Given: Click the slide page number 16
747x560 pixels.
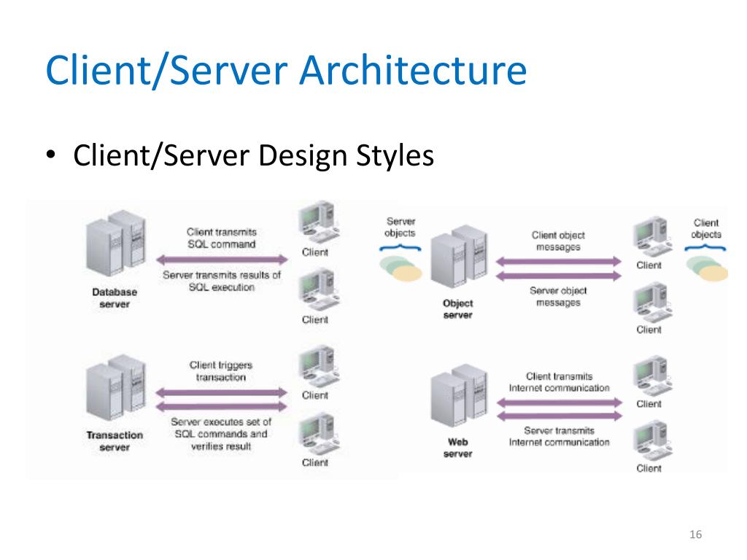Looking at the screenshot, I should [695, 534].
